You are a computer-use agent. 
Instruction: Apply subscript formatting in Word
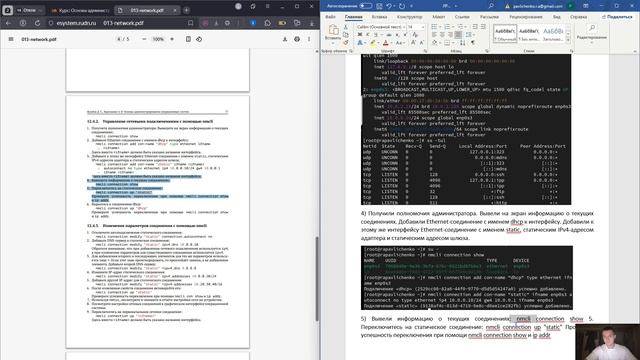397,35
